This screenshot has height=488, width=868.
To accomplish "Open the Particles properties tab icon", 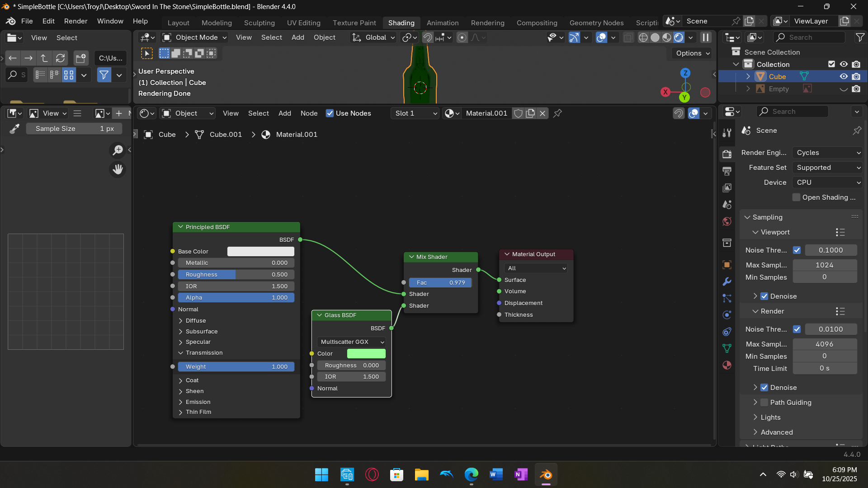I will tap(727, 298).
